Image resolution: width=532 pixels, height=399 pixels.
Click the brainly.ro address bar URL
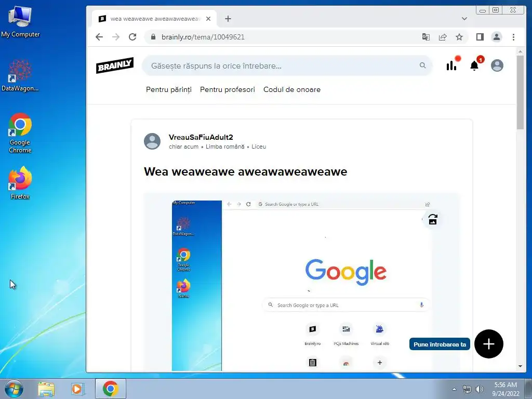[203, 37]
